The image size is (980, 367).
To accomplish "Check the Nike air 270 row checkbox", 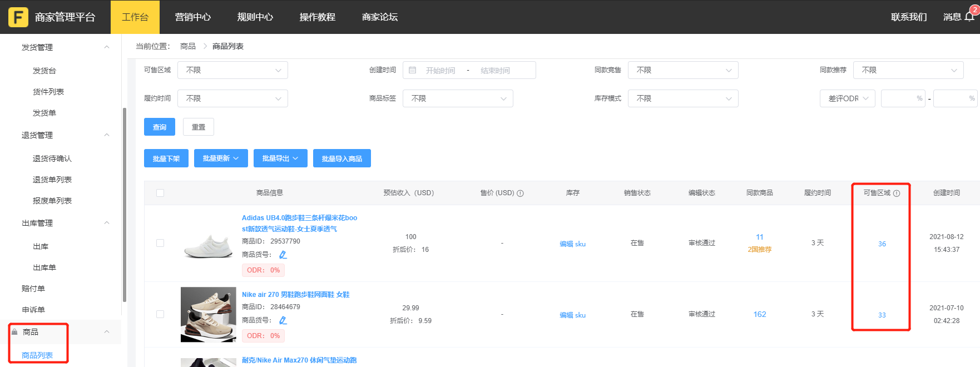I will [x=160, y=314].
